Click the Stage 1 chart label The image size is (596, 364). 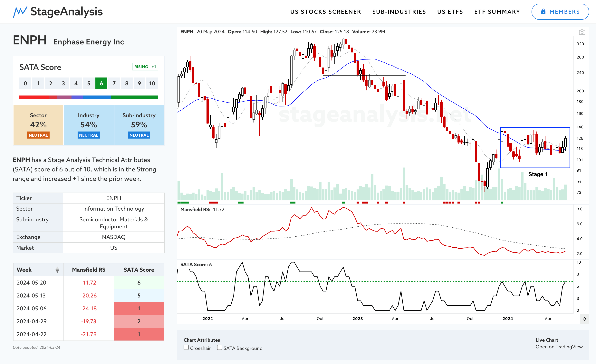(x=538, y=174)
